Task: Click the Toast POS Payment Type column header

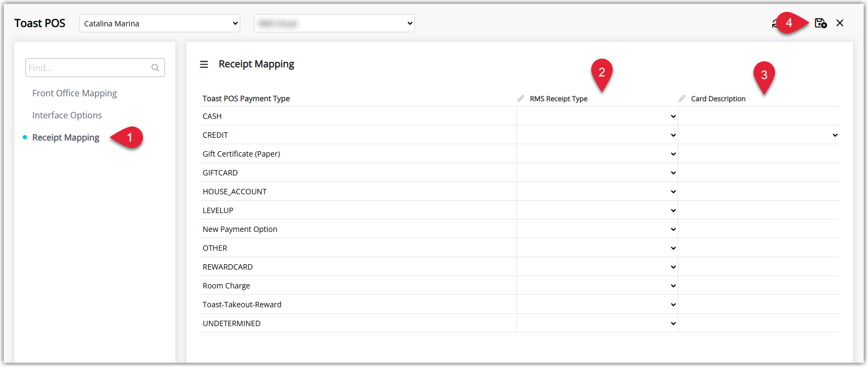Action: [246, 98]
